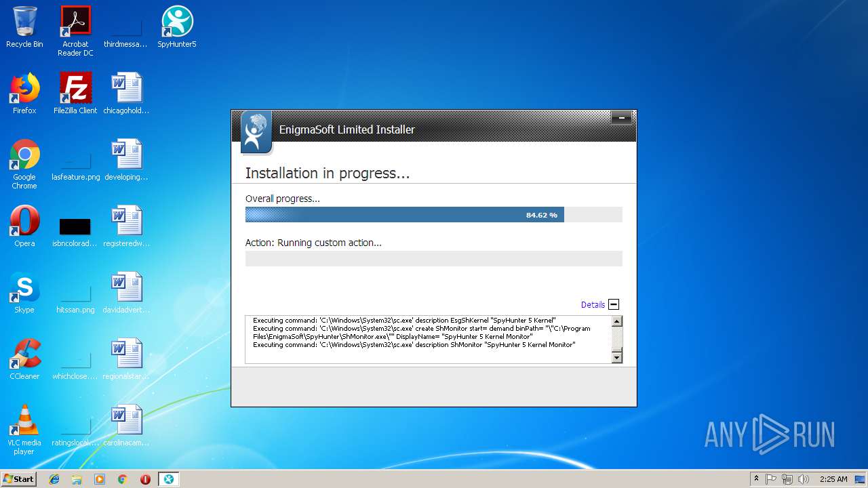Click the log scrollbar down arrow
This screenshot has width=868, height=488.
pyautogui.click(x=616, y=357)
